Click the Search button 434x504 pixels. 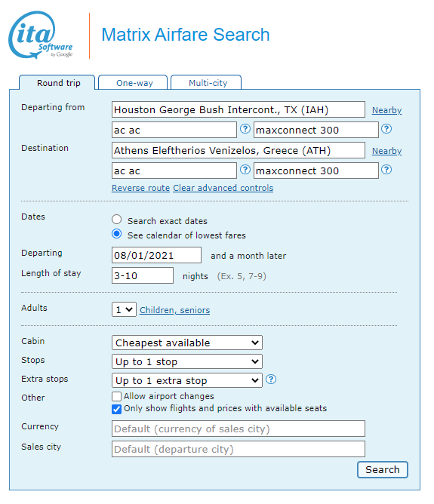click(x=383, y=469)
